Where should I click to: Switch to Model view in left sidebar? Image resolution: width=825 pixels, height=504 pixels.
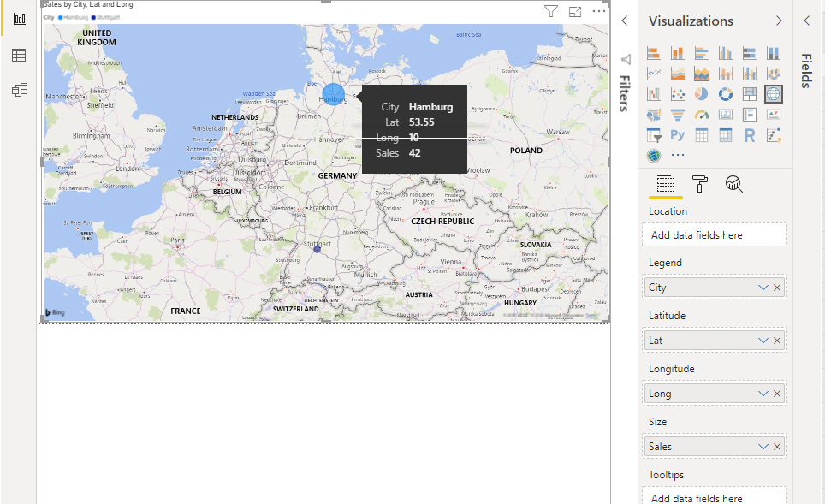click(x=20, y=91)
